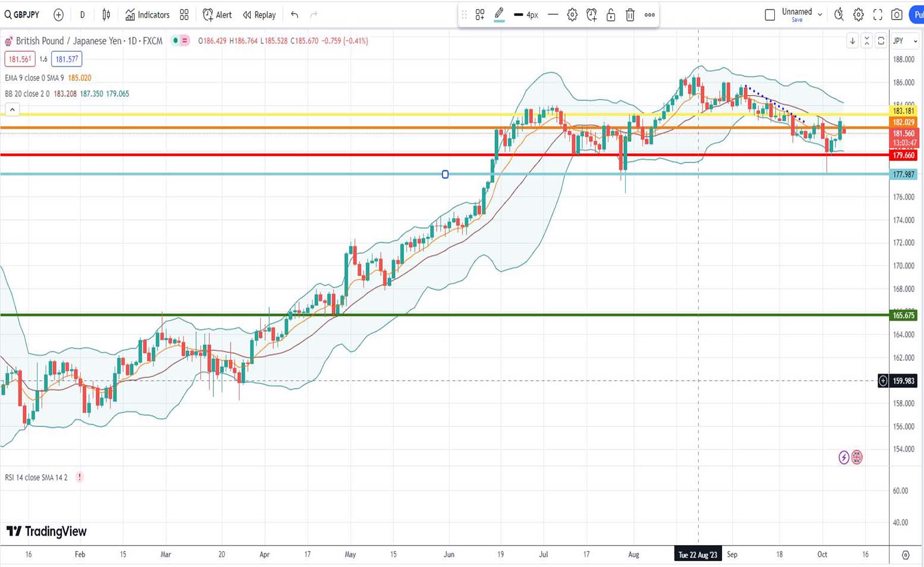Delete the selected drawing with trash icon
Viewport: 924px width, 567px height.
tap(630, 15)
